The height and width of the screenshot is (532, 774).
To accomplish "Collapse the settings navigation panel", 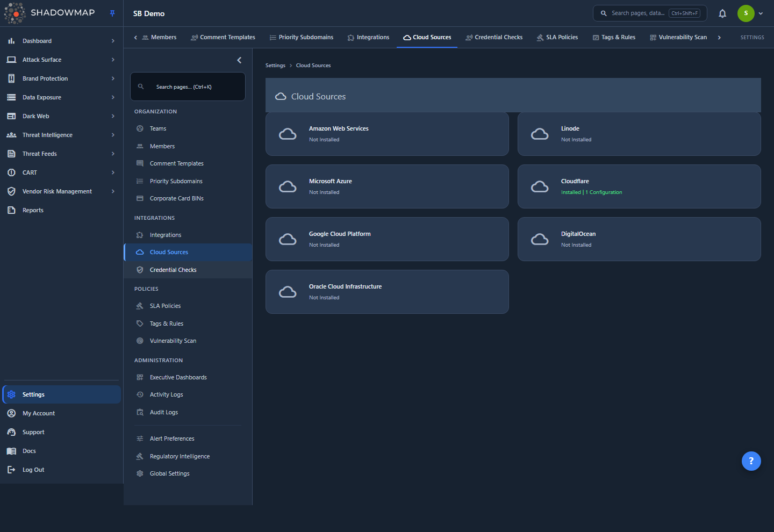I will pos(239,60).
